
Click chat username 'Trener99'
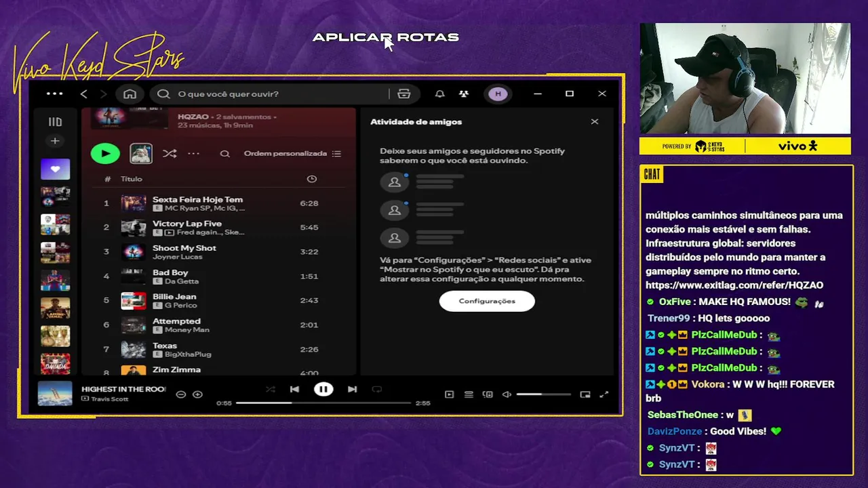pyautogui.click(x=669, y=319)
